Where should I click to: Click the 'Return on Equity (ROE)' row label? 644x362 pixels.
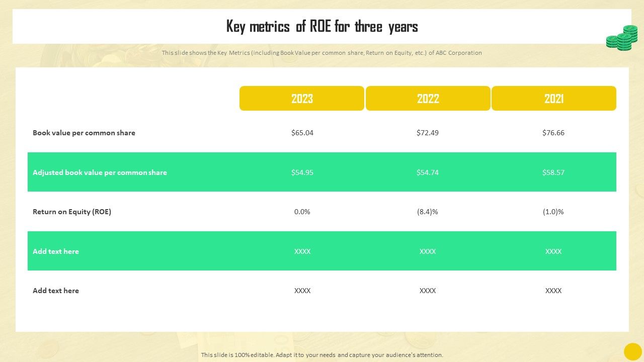pos(72,212)
